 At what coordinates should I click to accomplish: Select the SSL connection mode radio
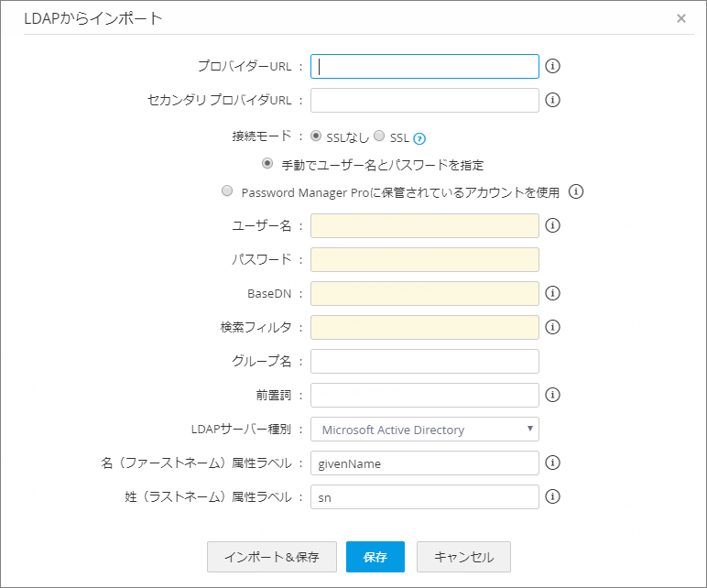coord(379,136)
